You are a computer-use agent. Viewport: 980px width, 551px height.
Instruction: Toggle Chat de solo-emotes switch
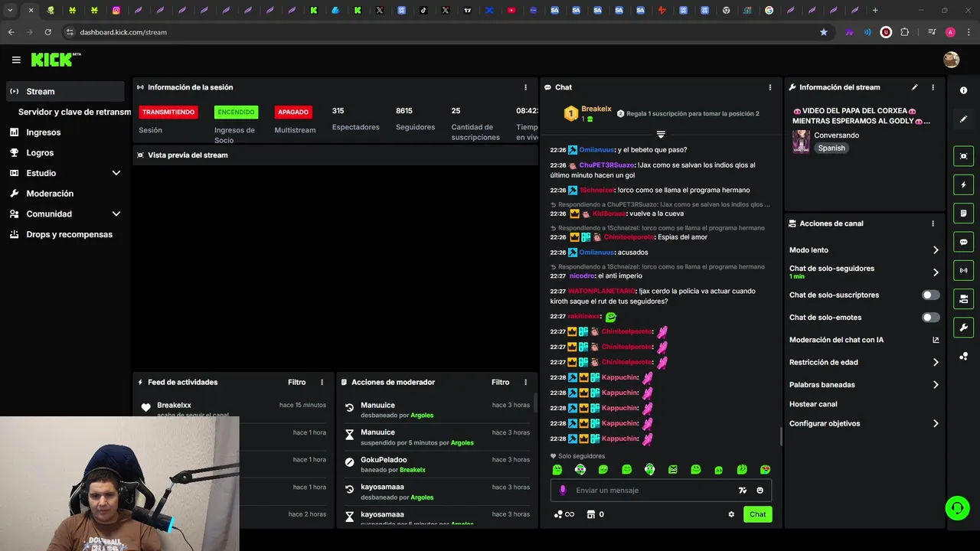[x=930, y=317]
